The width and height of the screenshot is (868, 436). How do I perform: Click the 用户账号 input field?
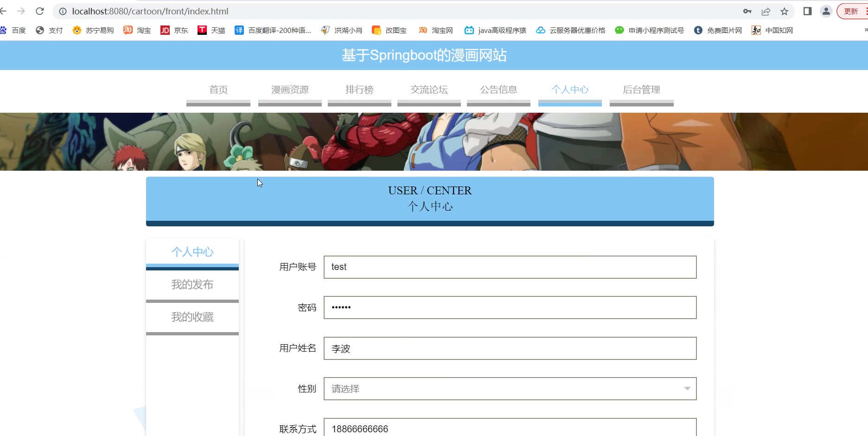510,267
